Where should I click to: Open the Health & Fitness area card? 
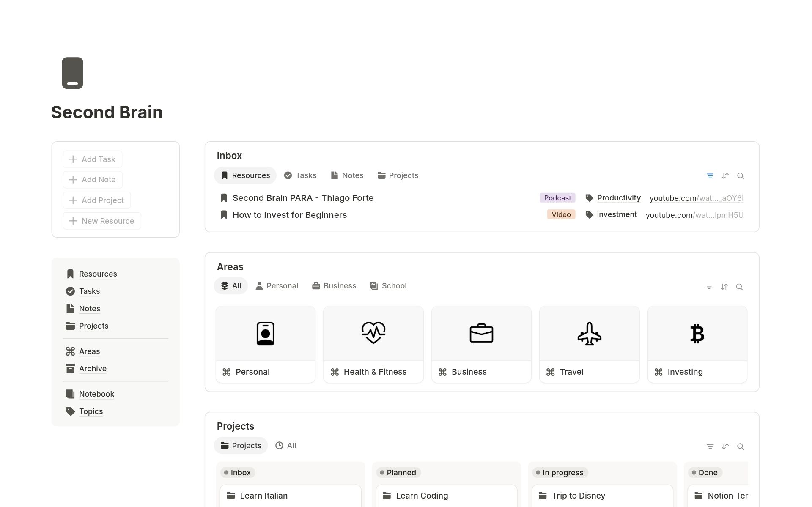tap(373, 344)
